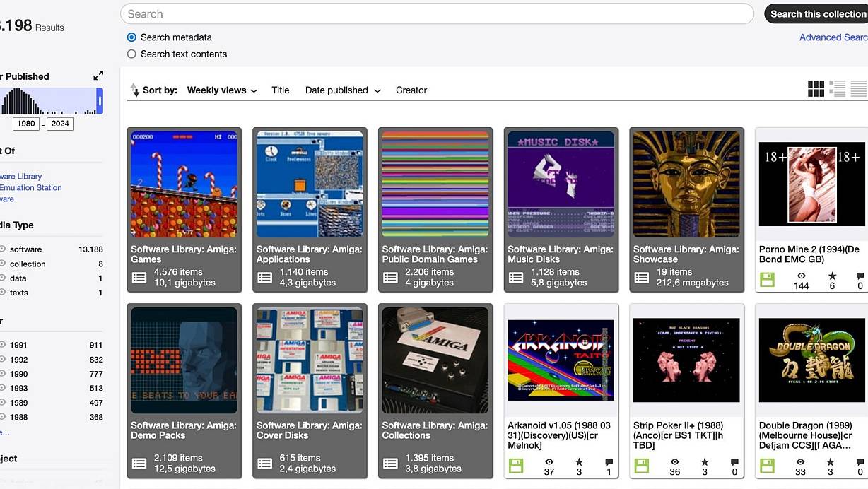Expand the year published histogram

(98, 76)
